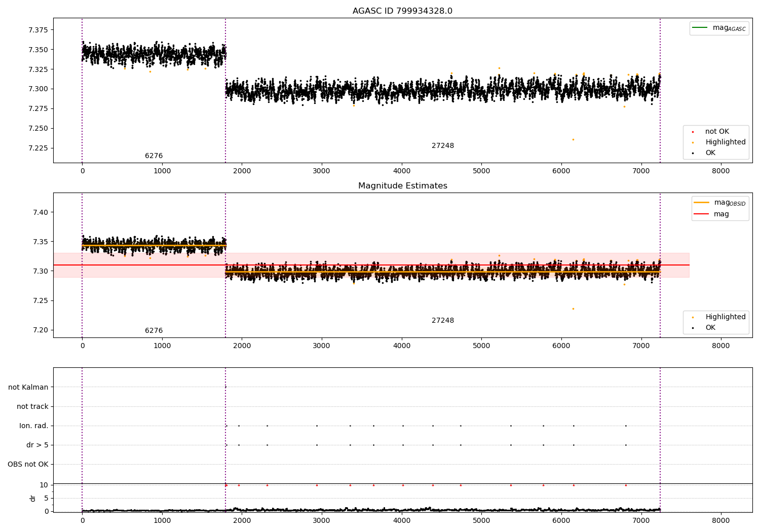Click the 'not Kalman' marker at the second dotted line
The height and width of the screenshot is (532, 760).
coord(225,387)
